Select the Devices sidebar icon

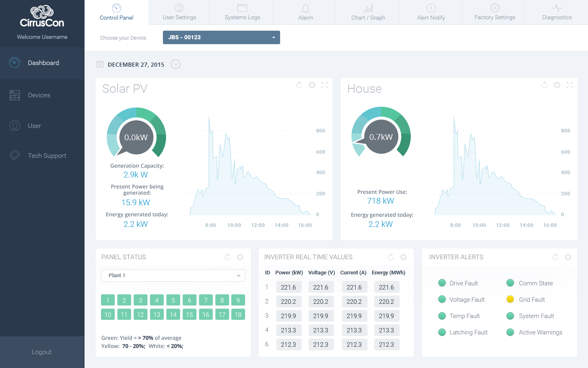(x=14, y=95)
